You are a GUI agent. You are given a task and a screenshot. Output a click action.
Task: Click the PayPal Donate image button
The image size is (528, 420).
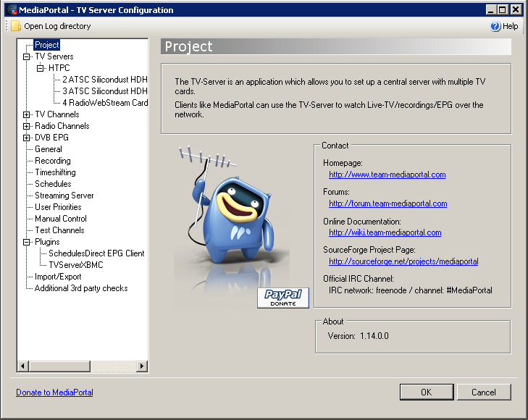pyautogui.click(x=283, y=298)
